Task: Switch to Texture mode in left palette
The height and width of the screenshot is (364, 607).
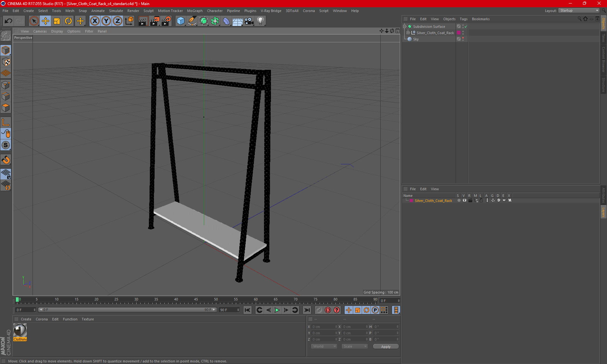Action: pos(6,62)
